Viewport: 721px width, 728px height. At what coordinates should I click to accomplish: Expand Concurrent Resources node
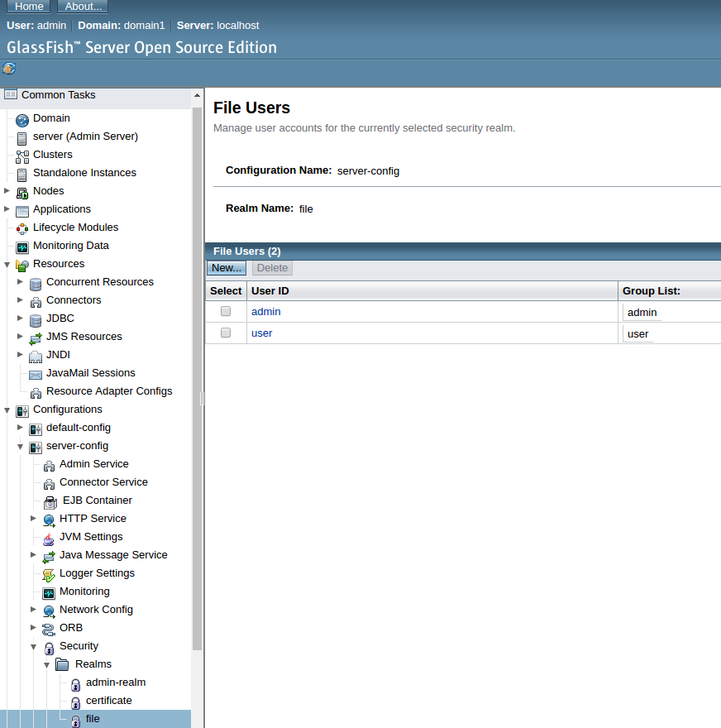[20, 281]
